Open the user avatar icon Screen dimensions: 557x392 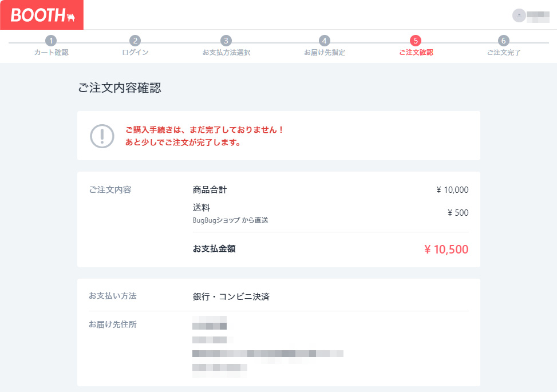519,15
